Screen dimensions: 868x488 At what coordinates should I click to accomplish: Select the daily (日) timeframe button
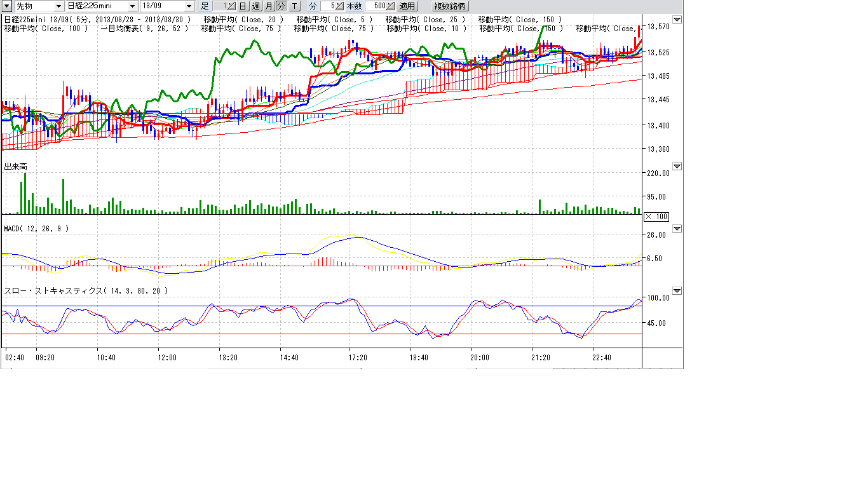243,6
